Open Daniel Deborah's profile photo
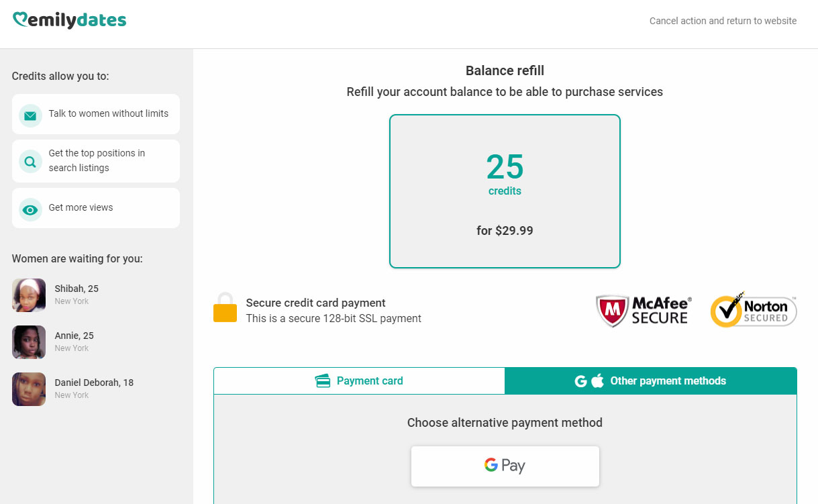The image size is (818, 504). pos(29,389)
